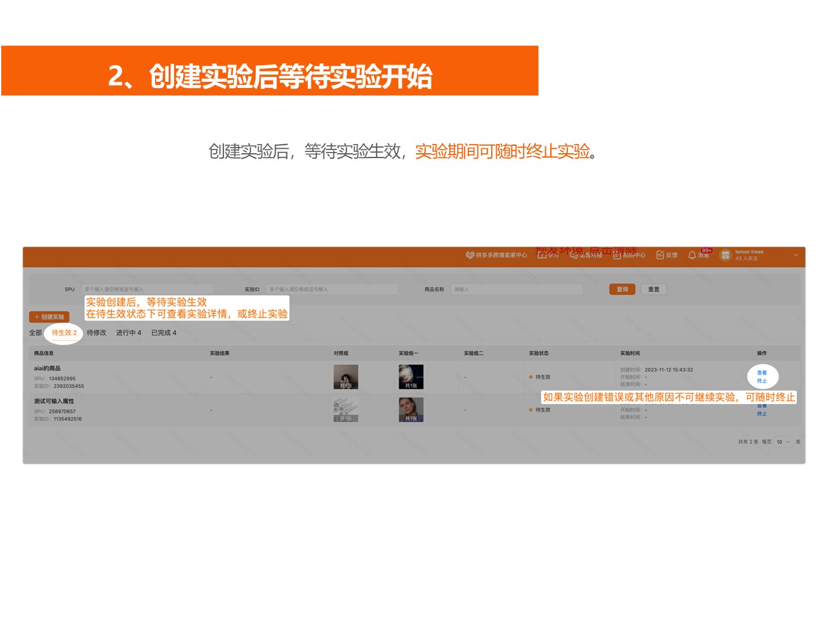Open 对照组 thumbnail for aiai的商品
The image size is (840, 630).
point(346,377)
